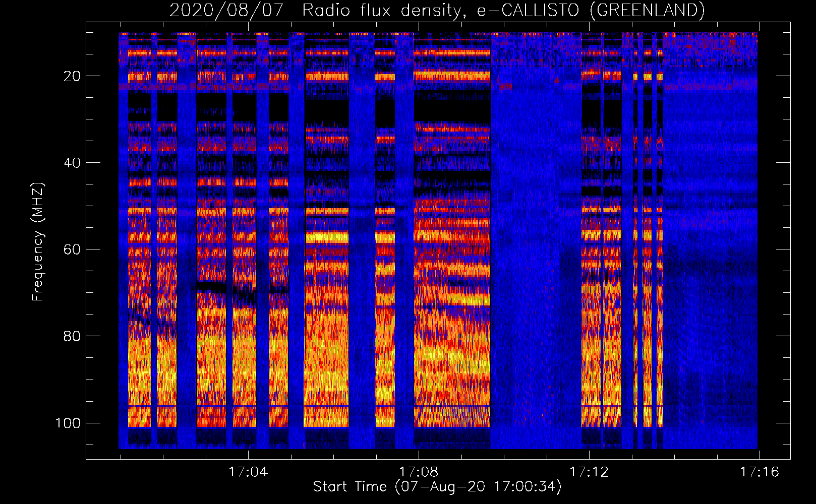Click the plot title 'Radio flux density, e-CALLISTO (GREENLAND)'

[503, 11]
